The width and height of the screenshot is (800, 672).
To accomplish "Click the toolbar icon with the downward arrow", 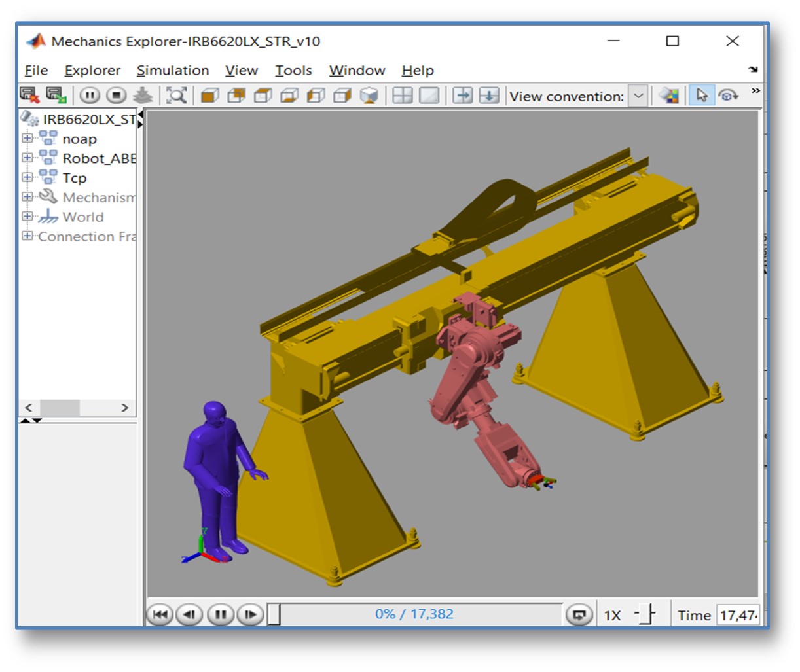I will point(489,96).
